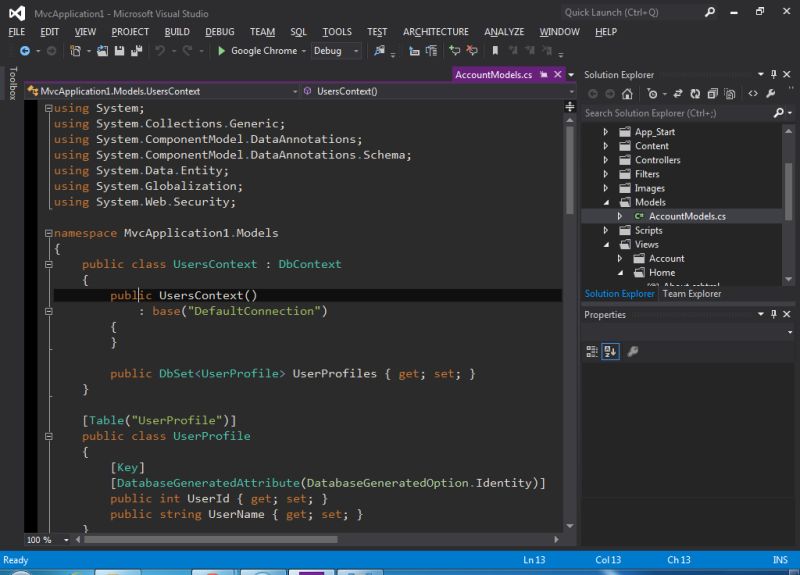The width and height of the screenshot is (800, 575).
Task: Click the Undo toolbar icon
Action: [160, 51]
